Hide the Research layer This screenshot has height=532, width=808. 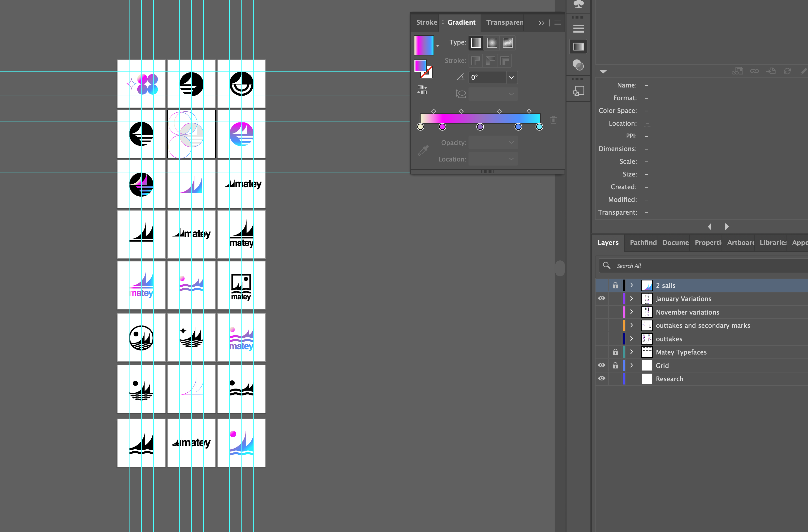pyautogui.click(x=602, y=378)
